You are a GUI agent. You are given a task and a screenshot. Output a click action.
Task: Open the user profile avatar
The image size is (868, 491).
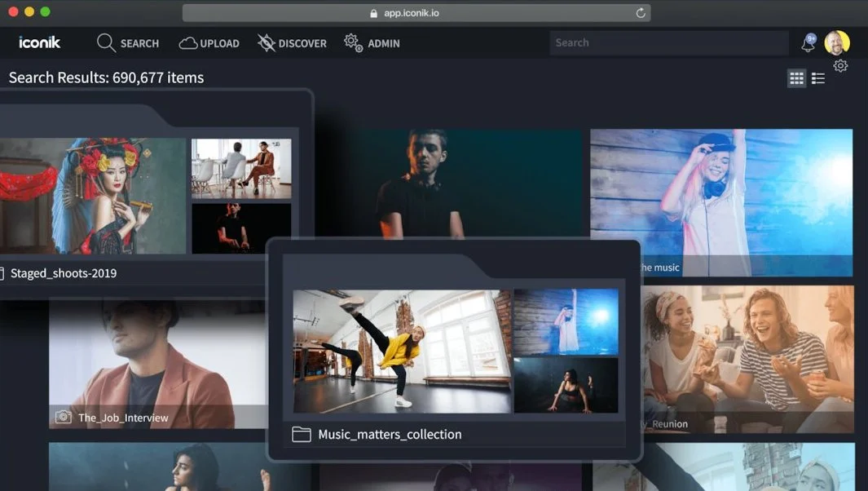click(x=836, y=42)
